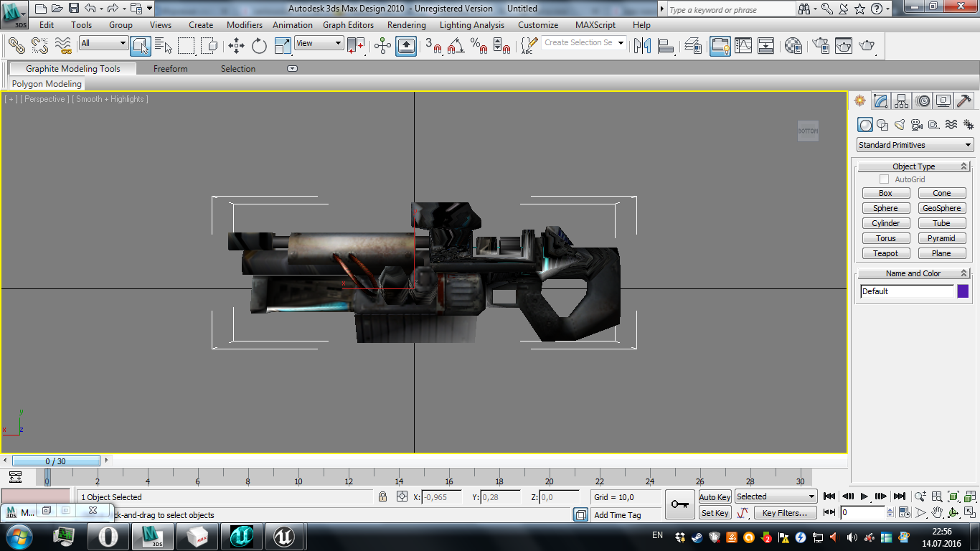Click the Align tool
The width and height of the screenshot is (980, 551).
[x=666, y=46]
